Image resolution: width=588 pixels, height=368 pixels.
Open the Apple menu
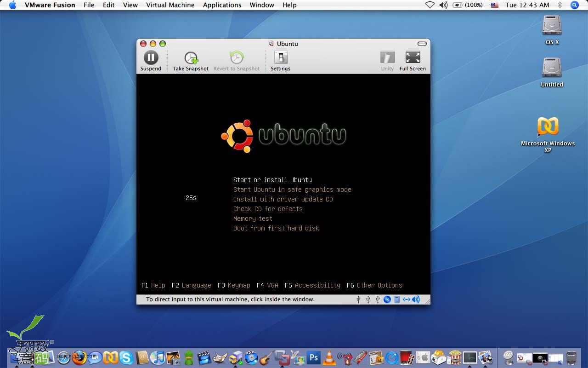pyautogui.click(x=12, y=5)
